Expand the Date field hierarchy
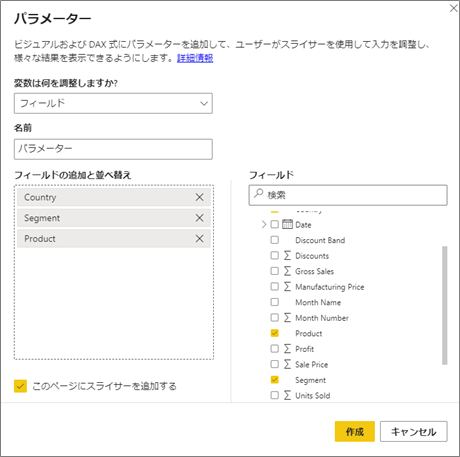This screenshot has height=457, width=460. pos(264,224)
